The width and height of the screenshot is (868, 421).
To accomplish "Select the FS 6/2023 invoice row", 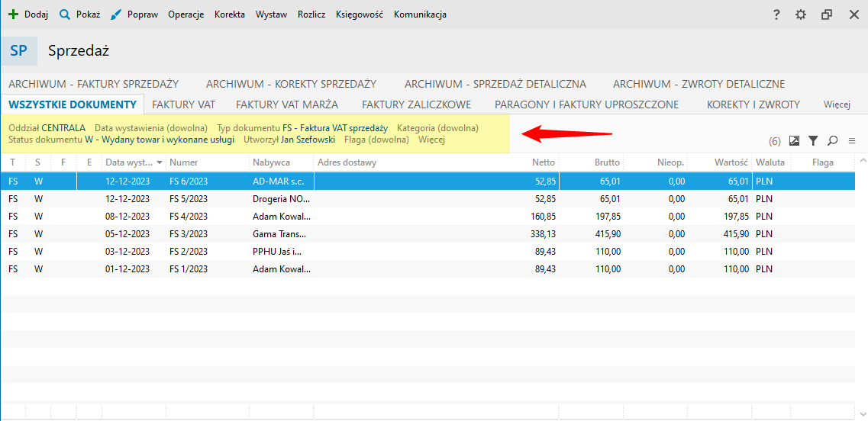I will [428, 181].
